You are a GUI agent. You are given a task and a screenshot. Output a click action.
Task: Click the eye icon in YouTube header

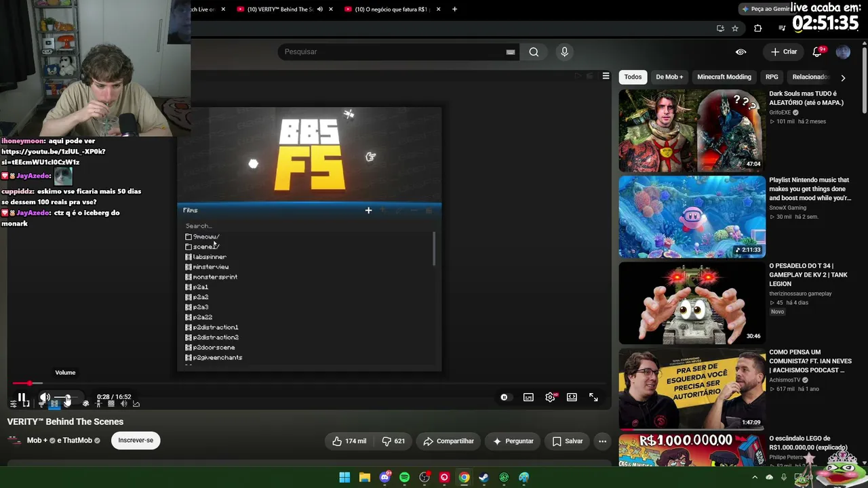(x=741, y=52)
